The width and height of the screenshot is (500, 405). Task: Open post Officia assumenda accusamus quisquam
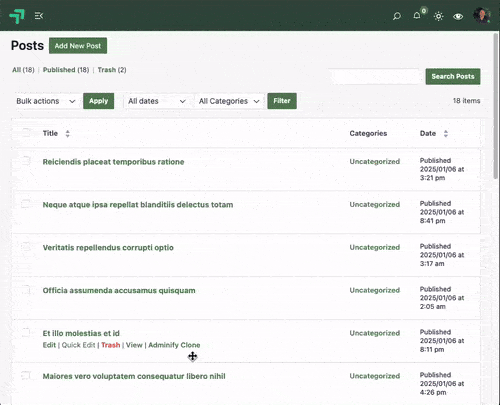(x=119, y=290)
